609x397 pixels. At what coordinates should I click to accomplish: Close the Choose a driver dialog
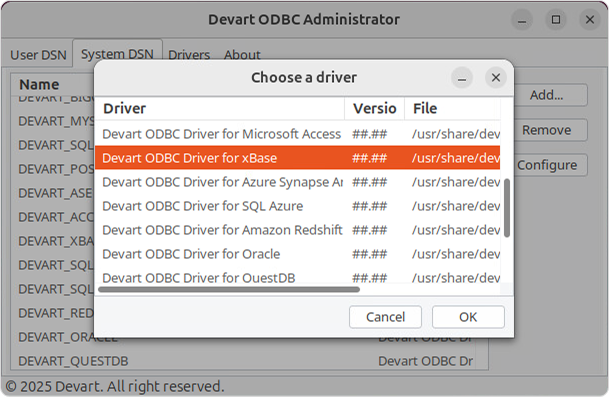point(496,78)
